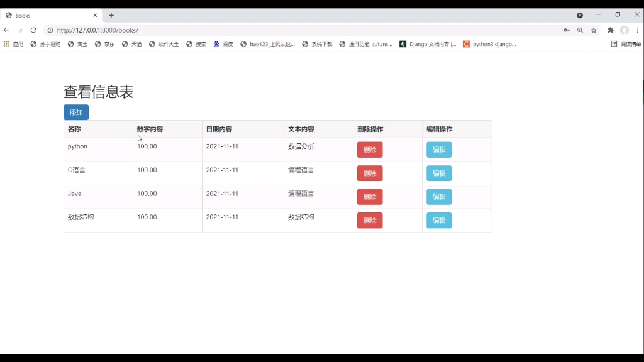
Task: Open the 阅读清单 reading list
Action: point(625,44)
